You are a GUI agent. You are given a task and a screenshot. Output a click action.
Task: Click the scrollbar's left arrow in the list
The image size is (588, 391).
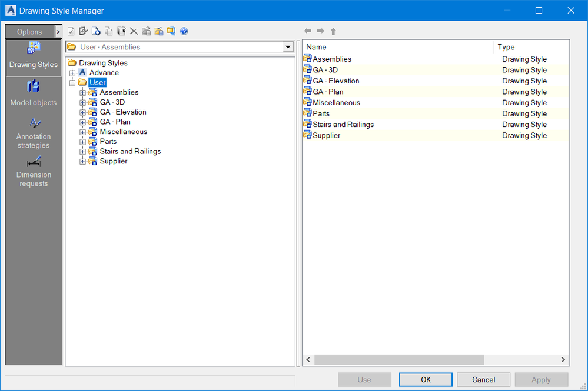coord(308,359)
